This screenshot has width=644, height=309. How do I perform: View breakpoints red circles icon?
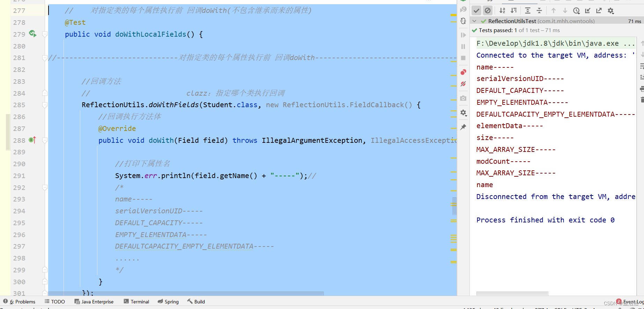[x=463, y=72]
